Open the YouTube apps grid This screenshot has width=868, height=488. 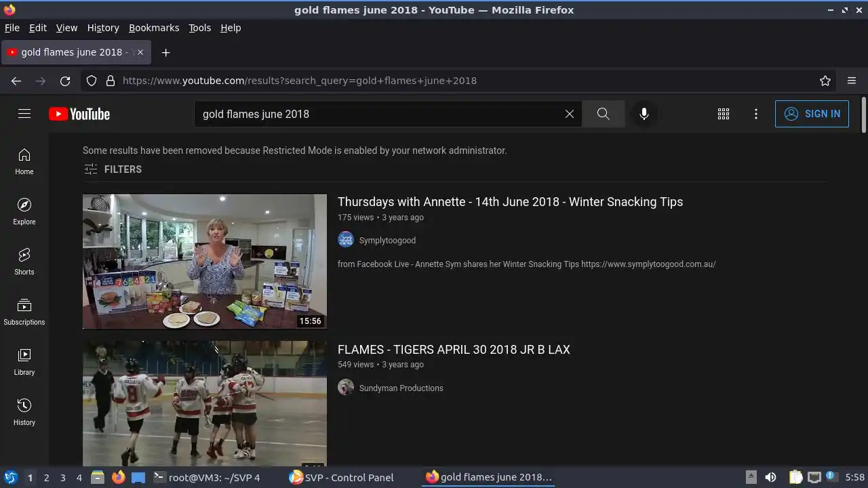724,114
